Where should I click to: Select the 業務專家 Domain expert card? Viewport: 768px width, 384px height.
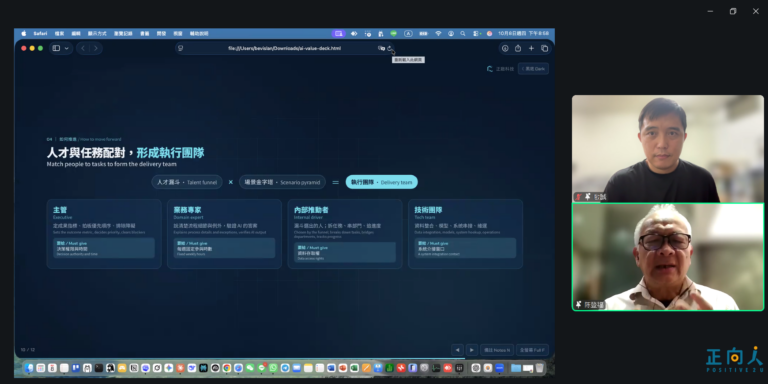[224, 234]
